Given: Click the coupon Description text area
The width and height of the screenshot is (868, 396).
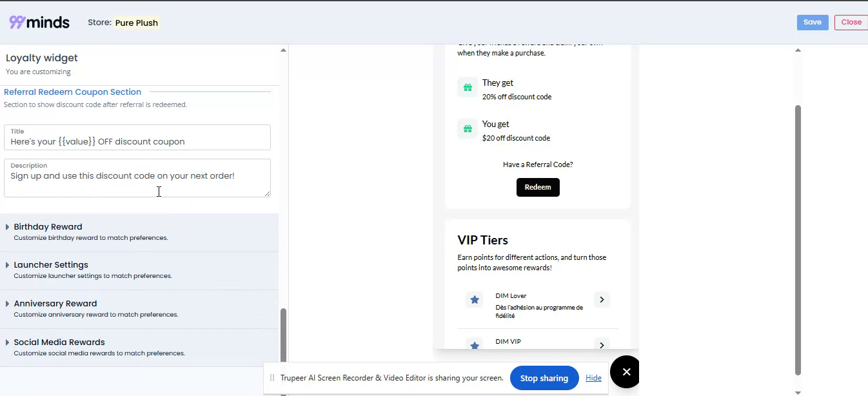Looking at the screenshot, I should pyautogui.click(x=137, y=178).
